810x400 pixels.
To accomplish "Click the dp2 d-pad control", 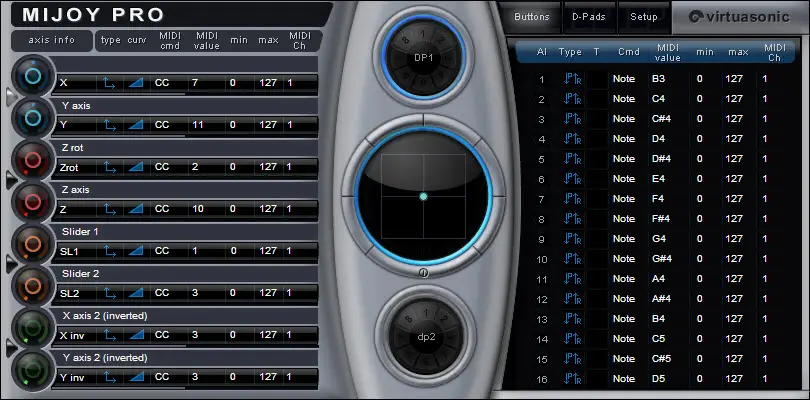I will point(424,336).
